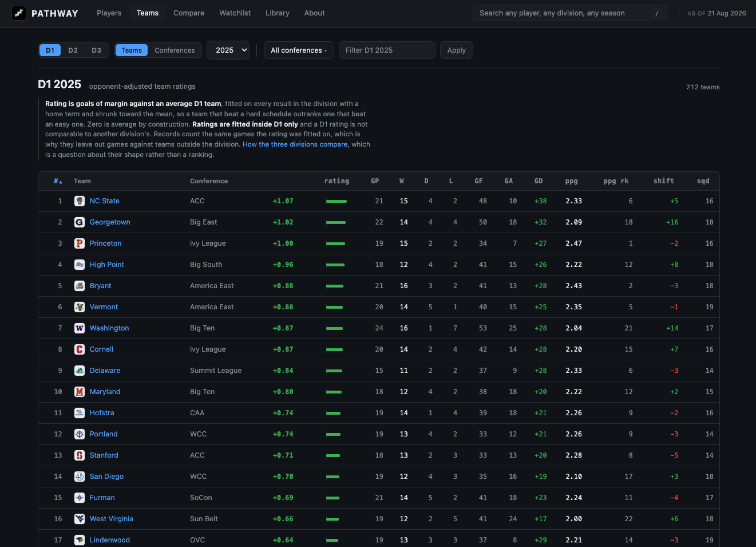756x547 pixels.
Task: Click the Lindenwood team crest
Action: pyautogui.click(x=80, y=540)
